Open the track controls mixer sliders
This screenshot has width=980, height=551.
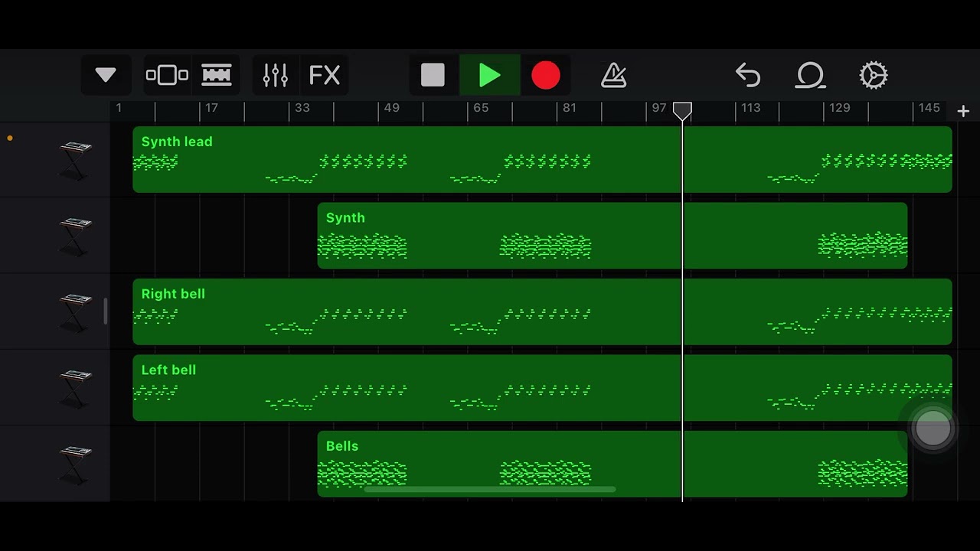click(x=276, y=75)
